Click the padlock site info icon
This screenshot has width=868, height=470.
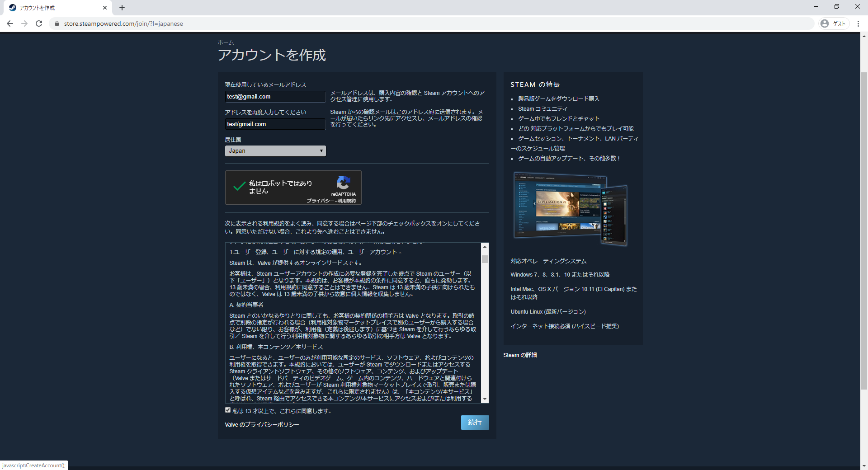point(57,23)
